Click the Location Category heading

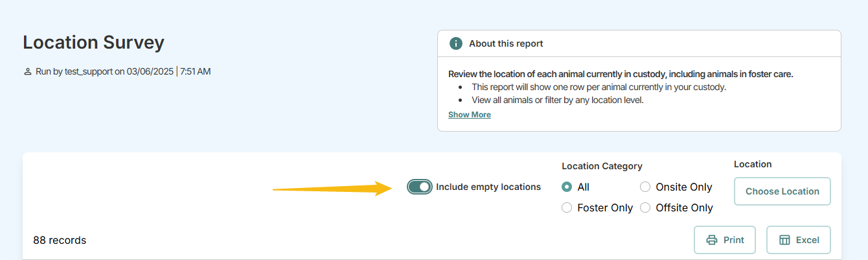602,166
